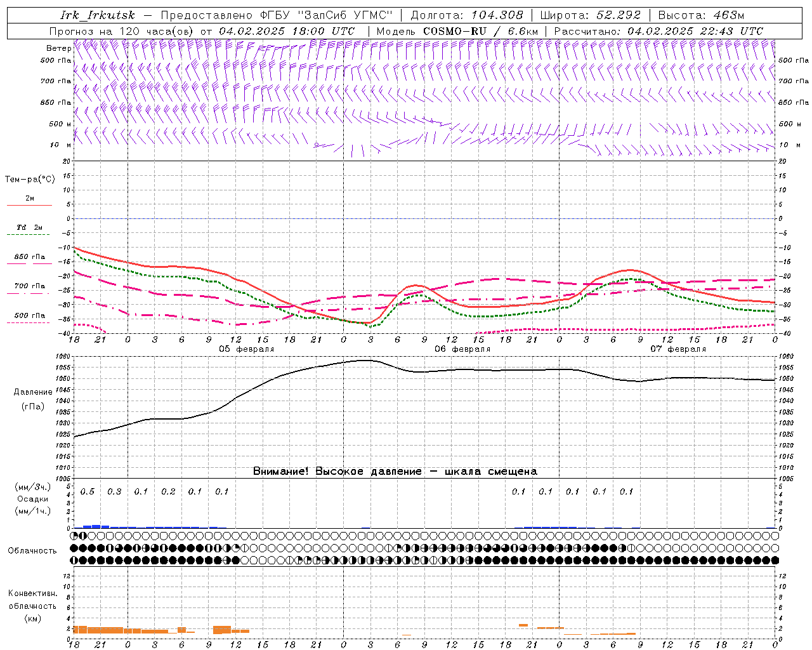Select the 07 февраля date label

pyautogui.click(x=678, y=349)
